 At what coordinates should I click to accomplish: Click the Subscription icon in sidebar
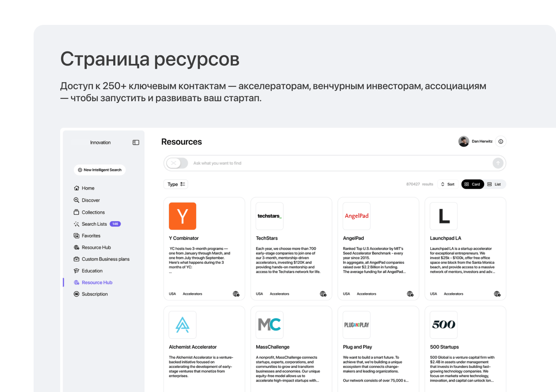76,294
